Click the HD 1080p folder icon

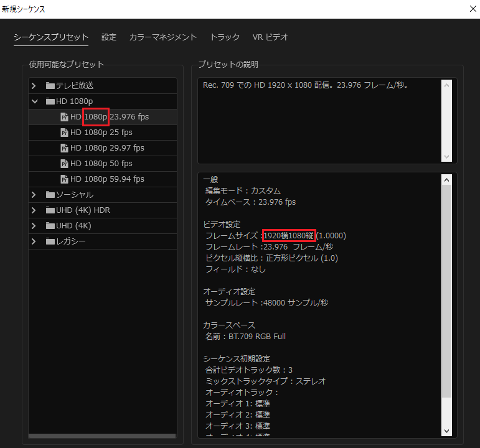click(50, 101)
